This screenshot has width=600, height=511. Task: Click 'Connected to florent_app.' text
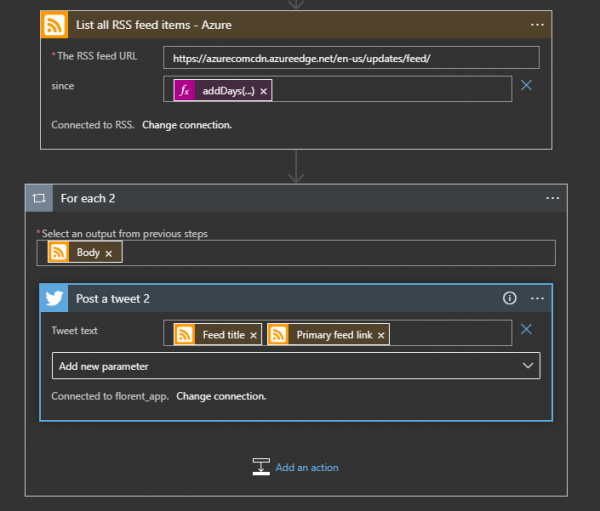[x=110, y=396]
